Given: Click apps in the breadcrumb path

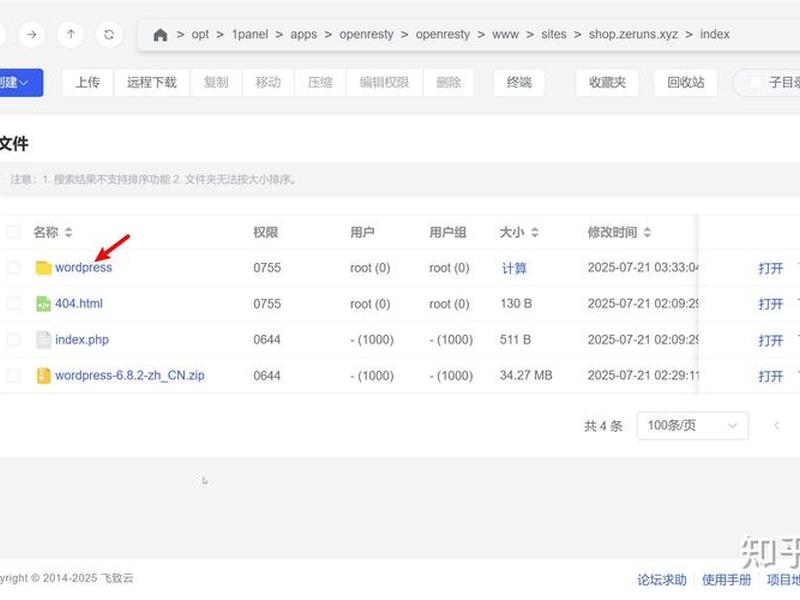Looking at the screenshot, I should coord(304,35).
